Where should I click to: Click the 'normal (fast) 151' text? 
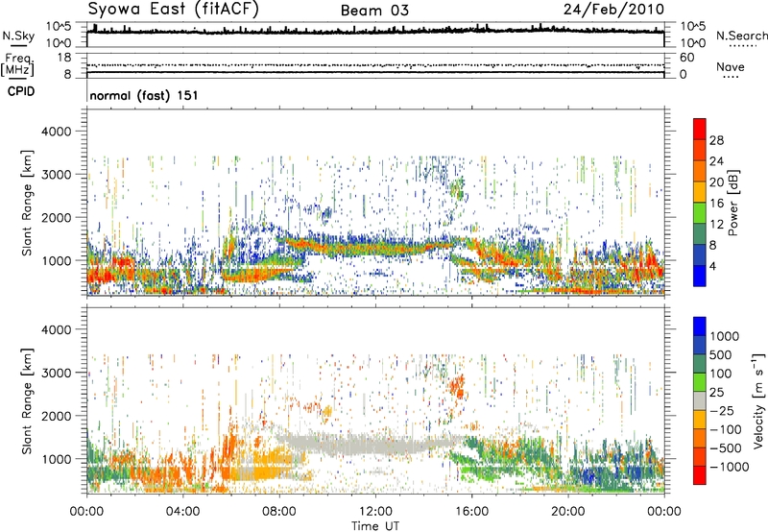point(143,95)
